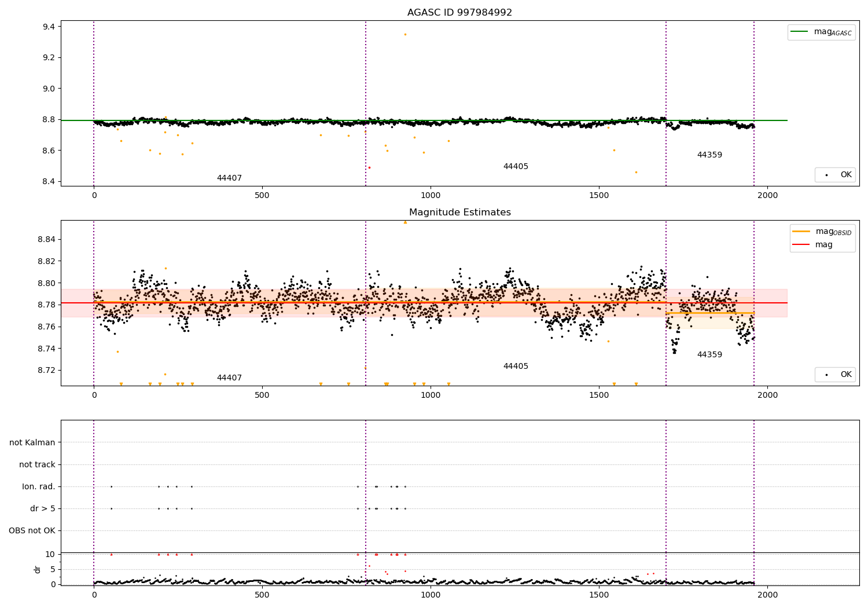This screenshot has width=868, height=608.
Task: Click the 9.4 y-tick in top plot
Action: point(49,27)
